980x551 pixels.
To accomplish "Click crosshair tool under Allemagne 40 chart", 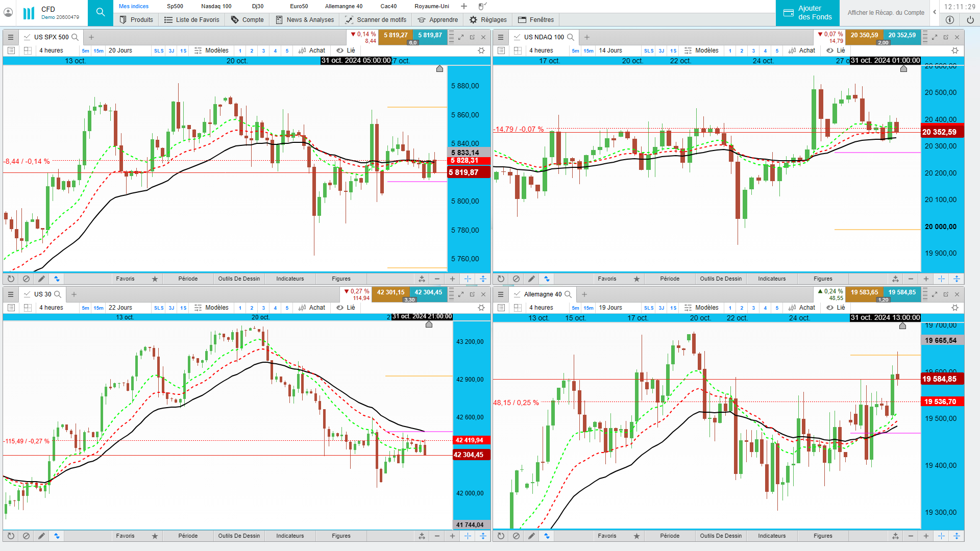I will (x=941, y=536).
